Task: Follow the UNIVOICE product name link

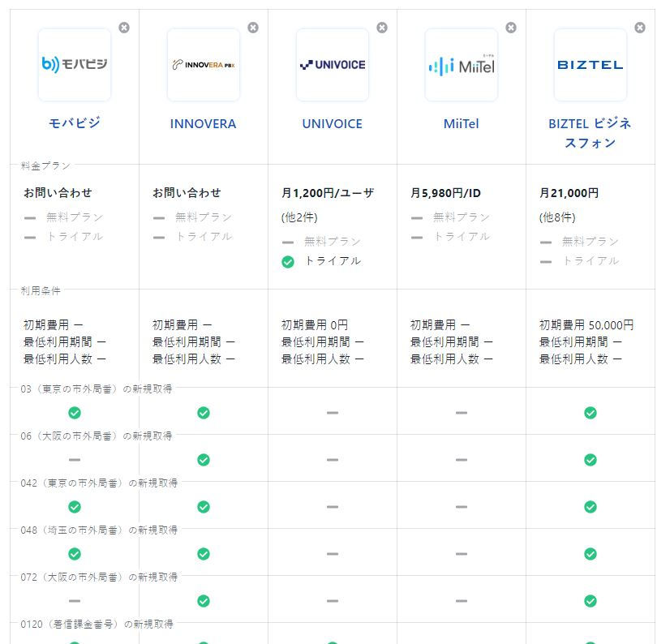Action: [x=333, y=124]
